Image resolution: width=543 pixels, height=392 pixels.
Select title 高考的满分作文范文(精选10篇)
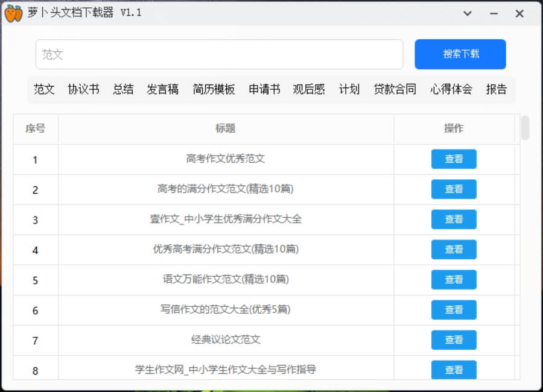(226, 189)
